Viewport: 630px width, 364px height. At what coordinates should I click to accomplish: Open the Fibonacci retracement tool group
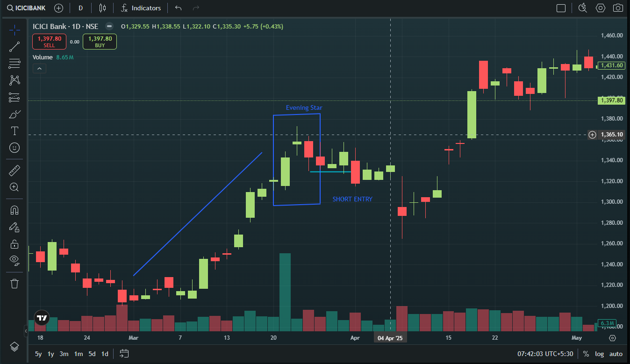tap(14, 64)
